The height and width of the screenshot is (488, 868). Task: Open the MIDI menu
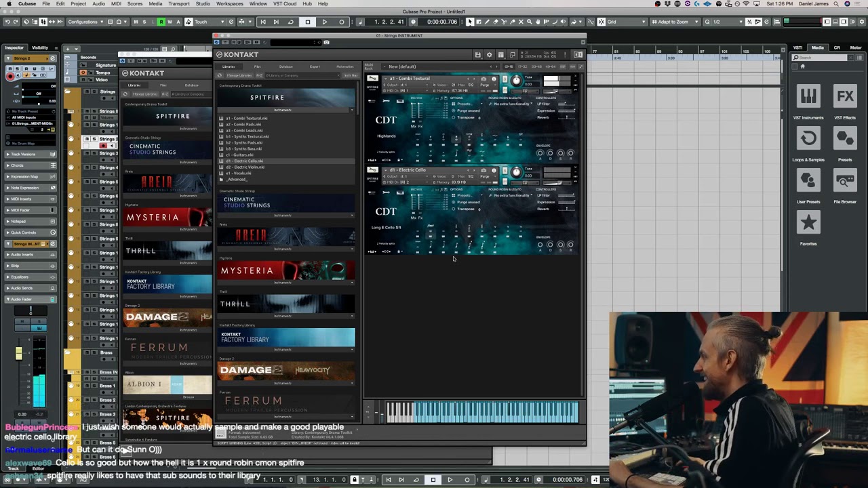116,3
